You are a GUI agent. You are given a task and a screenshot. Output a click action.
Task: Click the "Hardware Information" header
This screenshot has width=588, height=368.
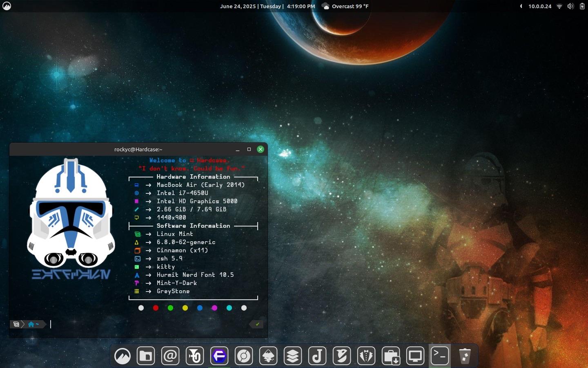(x=193, y=177)
